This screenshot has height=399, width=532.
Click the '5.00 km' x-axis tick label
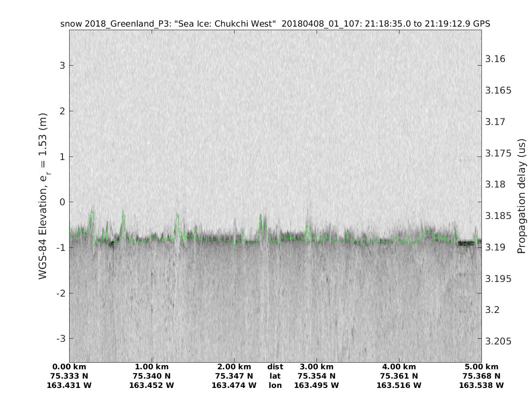point(481,367)
